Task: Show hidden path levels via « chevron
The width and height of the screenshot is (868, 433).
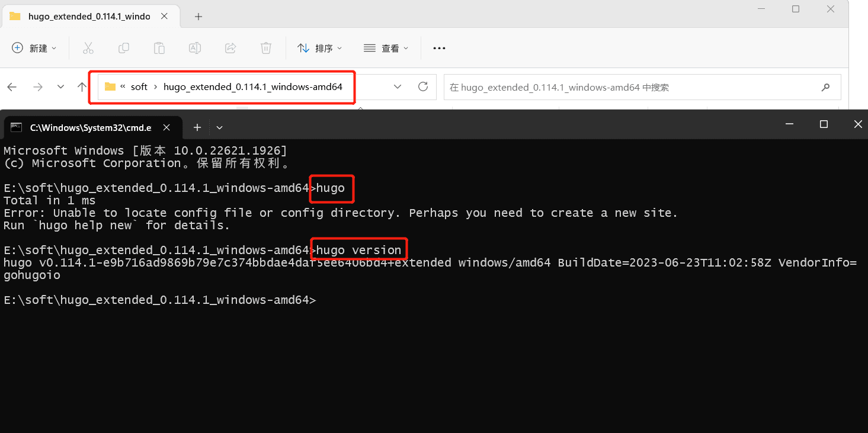Action: coord(123,86)
